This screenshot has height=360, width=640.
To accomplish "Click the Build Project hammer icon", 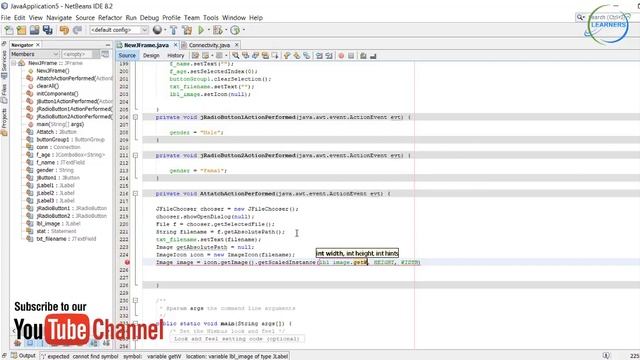I will [x=173, y=30].
